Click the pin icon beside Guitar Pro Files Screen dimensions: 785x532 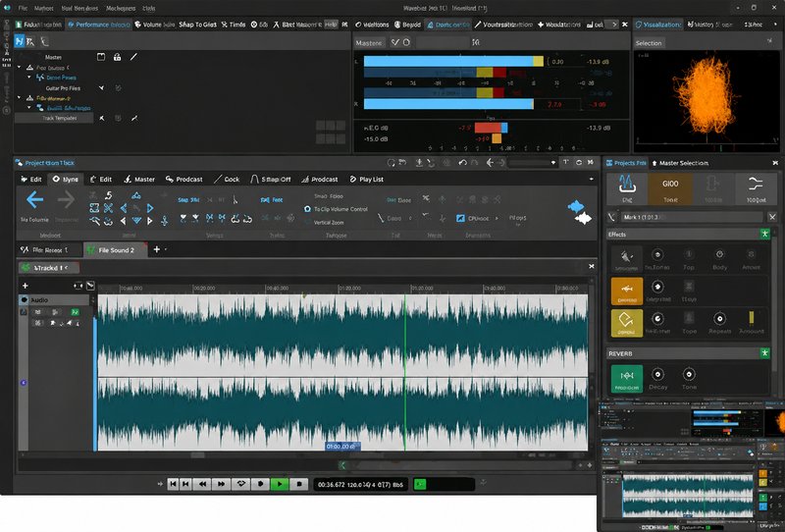point(102,88)
